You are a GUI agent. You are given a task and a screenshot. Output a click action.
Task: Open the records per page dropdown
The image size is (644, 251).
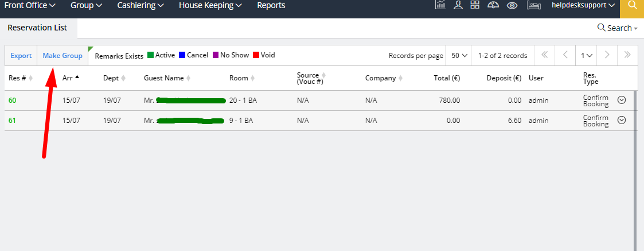click(459, 56)
